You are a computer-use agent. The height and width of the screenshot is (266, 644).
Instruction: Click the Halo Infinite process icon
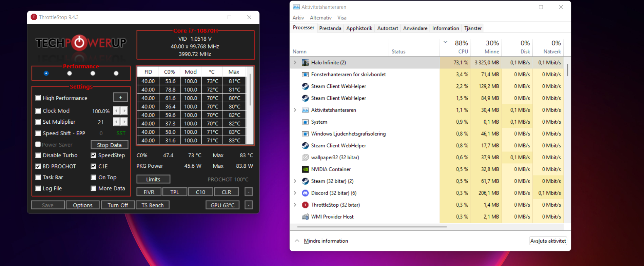click(x=305, y=63)
